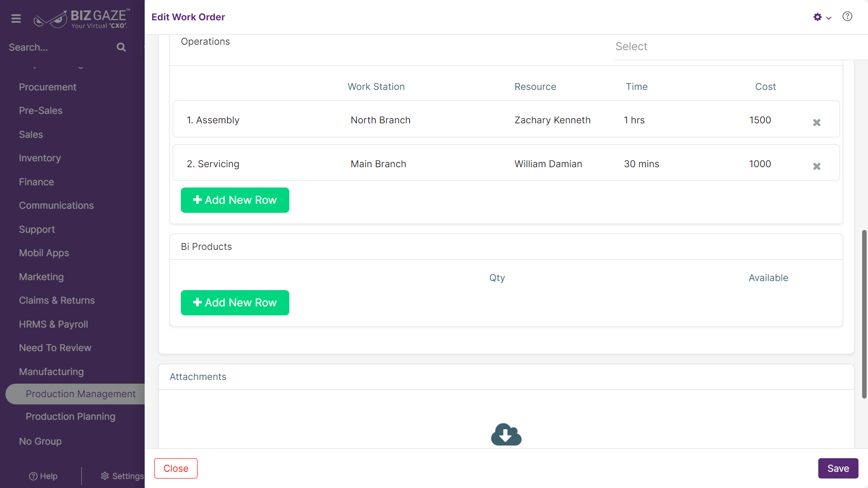The height and width of the screenshot is (488, 868).
Task: Click the sidebar search magnifier icon
Action: click(121, 47)
